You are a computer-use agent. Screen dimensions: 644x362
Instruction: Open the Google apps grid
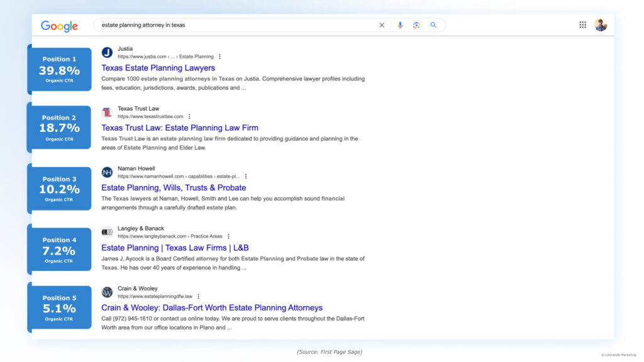(x=582, y=25)
